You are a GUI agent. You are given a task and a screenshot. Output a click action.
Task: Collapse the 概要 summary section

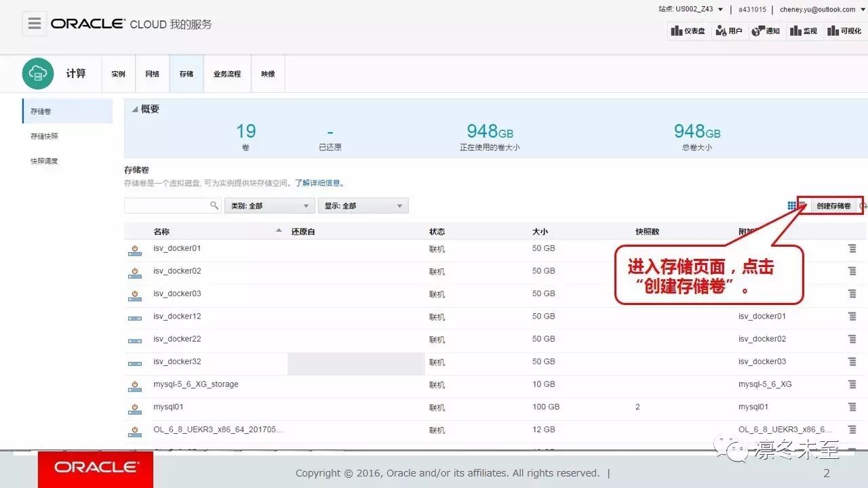pyautogui.click(x=134, y=109)
